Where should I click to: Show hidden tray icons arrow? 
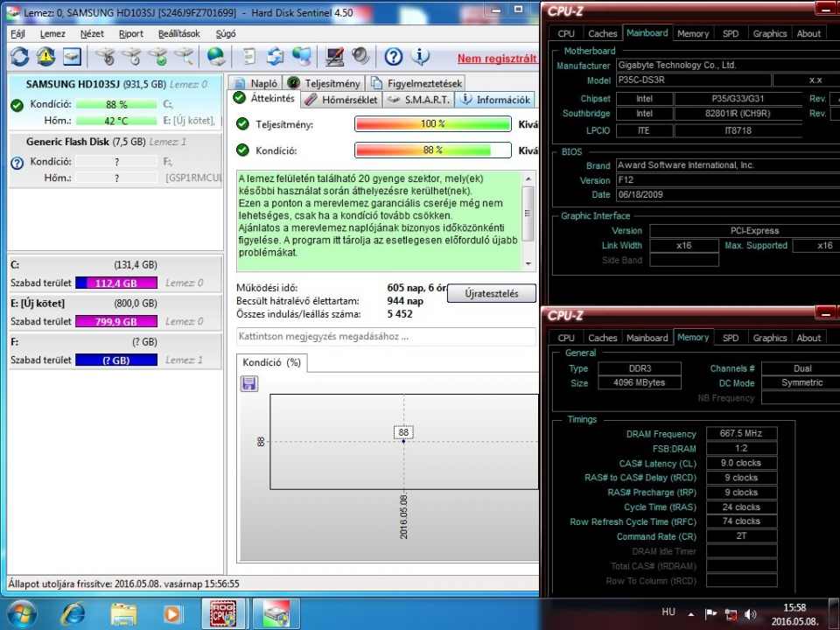click(x=691, y=614)
